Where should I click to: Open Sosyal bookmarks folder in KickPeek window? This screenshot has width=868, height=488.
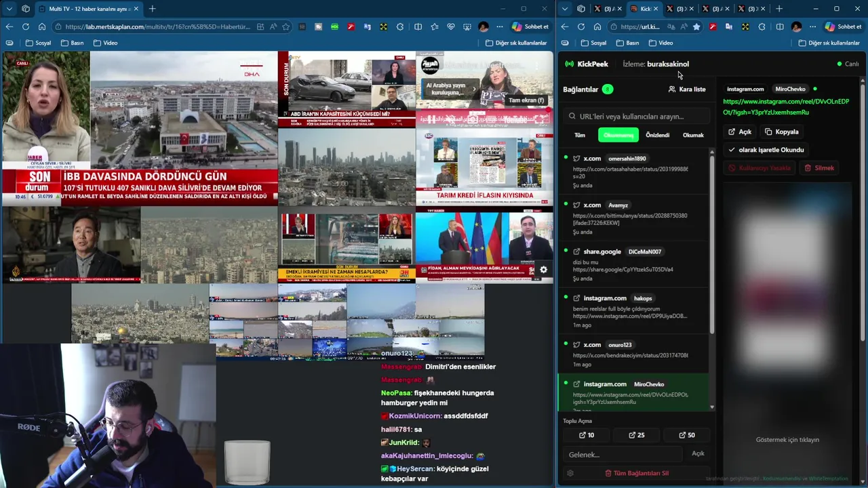(x=593, y=43)
